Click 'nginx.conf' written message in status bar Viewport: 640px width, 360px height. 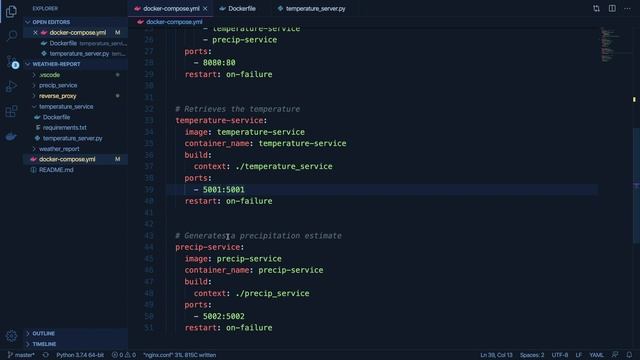pyautogui.click(x=180, y=355)
